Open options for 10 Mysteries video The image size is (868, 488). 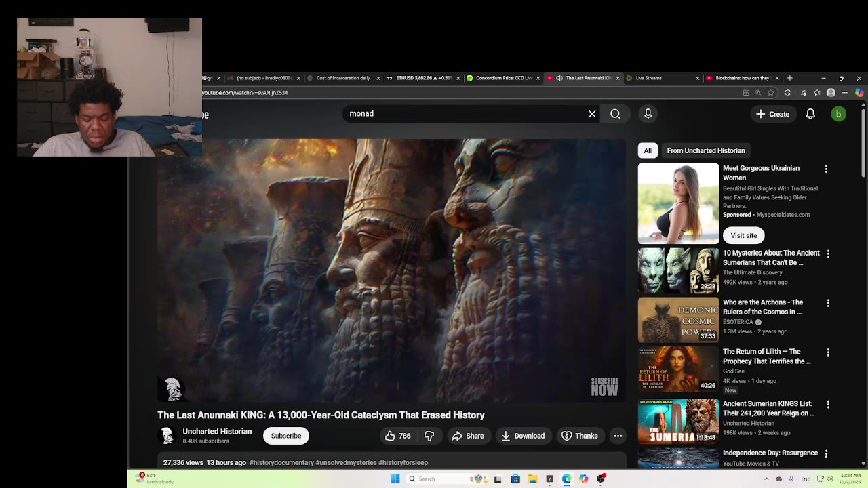[828, 253]
